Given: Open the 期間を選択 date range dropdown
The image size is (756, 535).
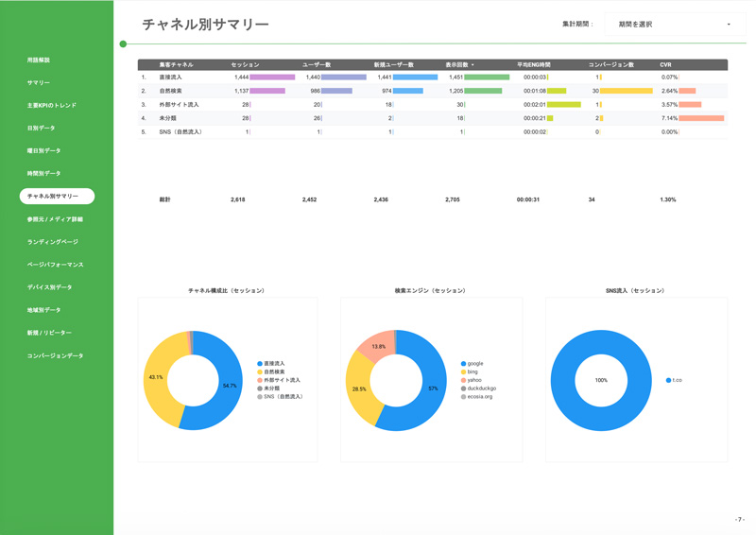Looking at the screenshot, I should (x=673, y=25).
